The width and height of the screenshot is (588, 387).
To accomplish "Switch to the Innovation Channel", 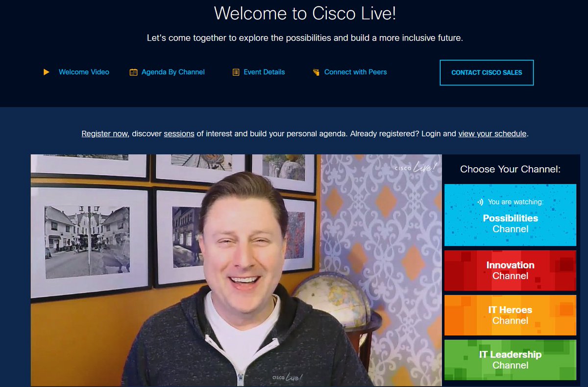I will point(510,270).
